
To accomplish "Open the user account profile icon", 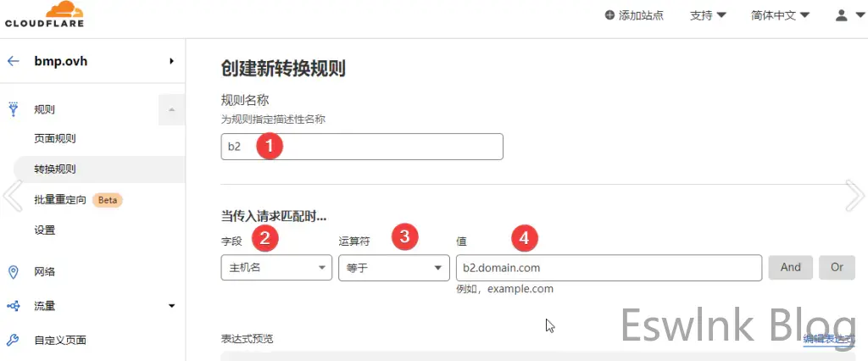I will click(841, 15).
